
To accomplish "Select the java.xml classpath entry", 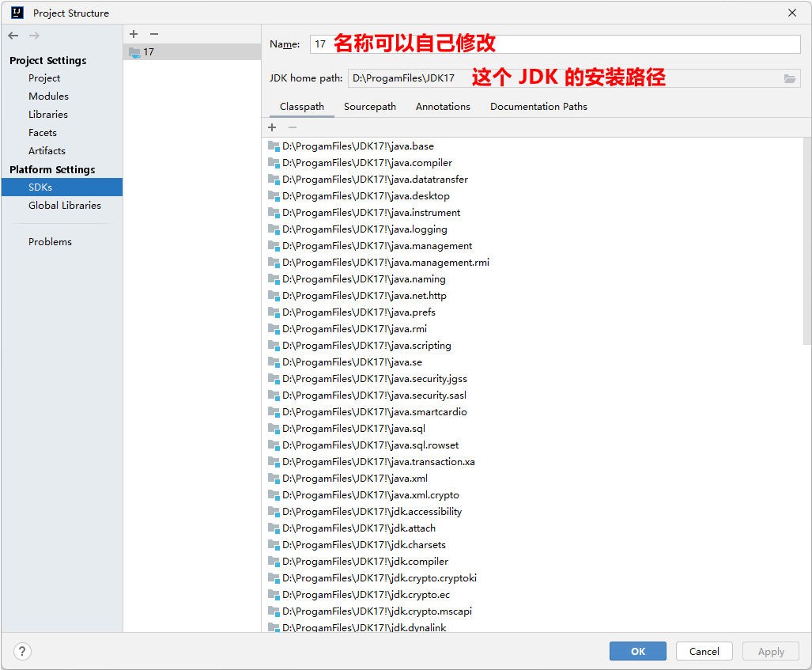I will (348, 479).
